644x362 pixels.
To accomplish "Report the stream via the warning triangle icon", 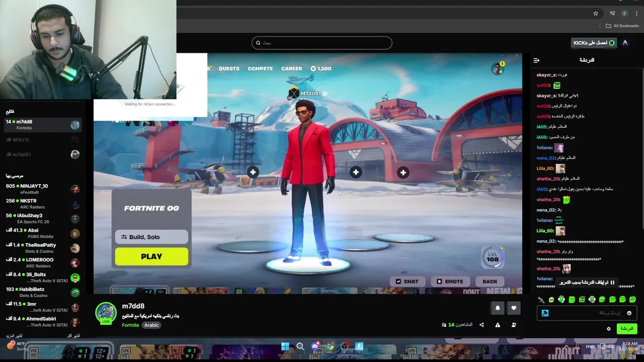I will (498, 325).
